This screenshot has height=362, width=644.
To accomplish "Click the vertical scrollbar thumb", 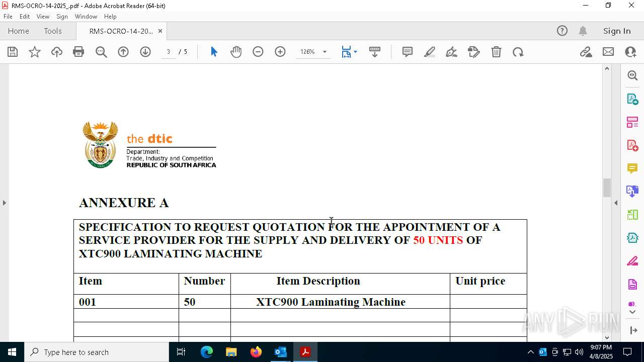I will [607, 188].
